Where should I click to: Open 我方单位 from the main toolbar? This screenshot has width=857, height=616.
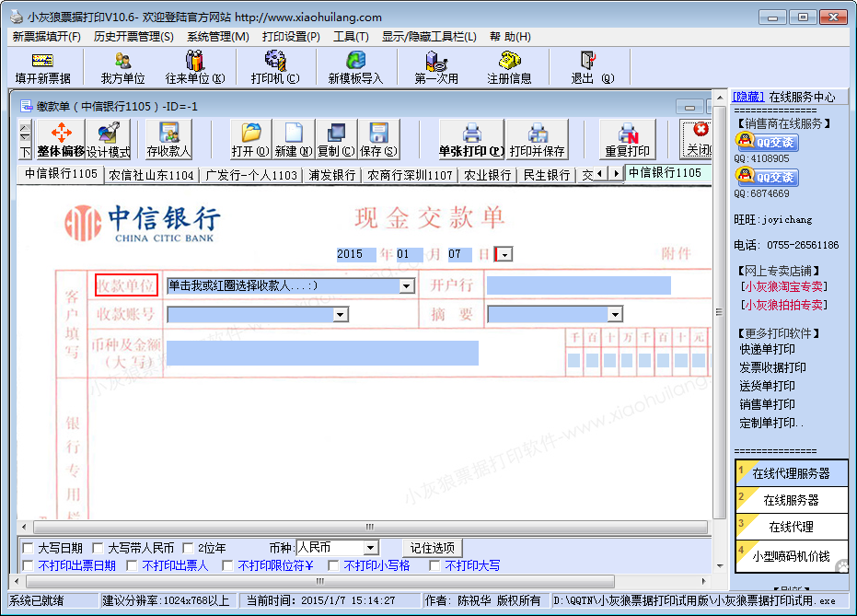tap(122, 67)
